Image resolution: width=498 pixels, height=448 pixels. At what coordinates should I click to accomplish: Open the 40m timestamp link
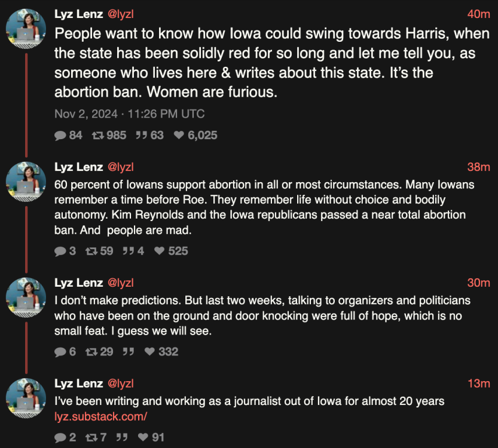478,14
